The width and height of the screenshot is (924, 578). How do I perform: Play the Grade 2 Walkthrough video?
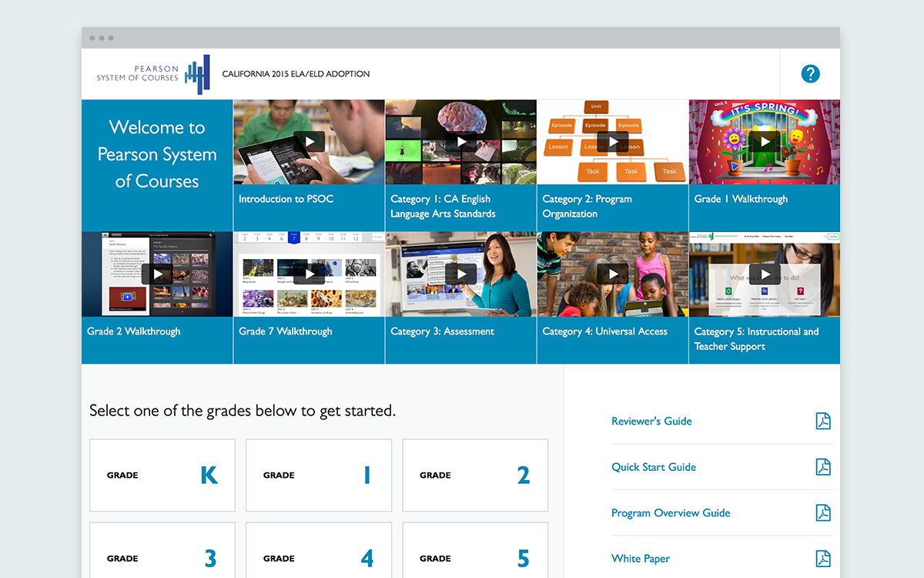(x=157, y=274)
